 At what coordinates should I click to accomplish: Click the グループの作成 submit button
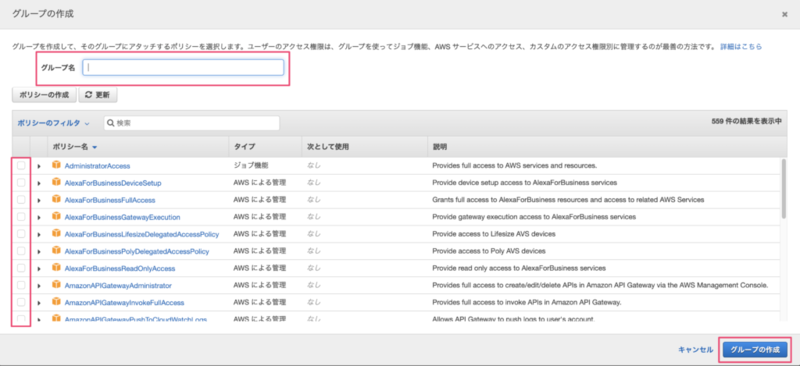pyautogui.click(x=755, y=350)
